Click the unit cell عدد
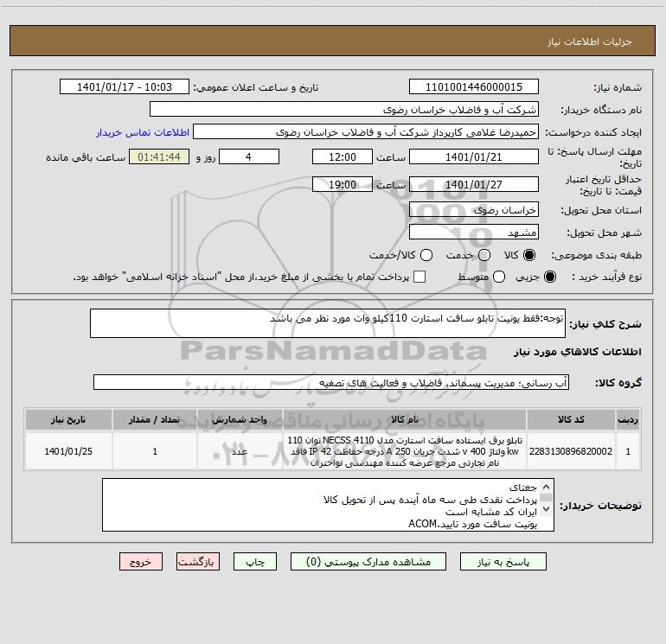Viewport: 666px width, 644px height. (240, 451)
